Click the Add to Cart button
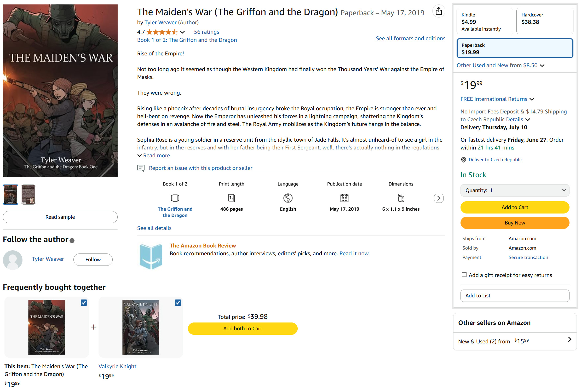 tap(515, 207)
